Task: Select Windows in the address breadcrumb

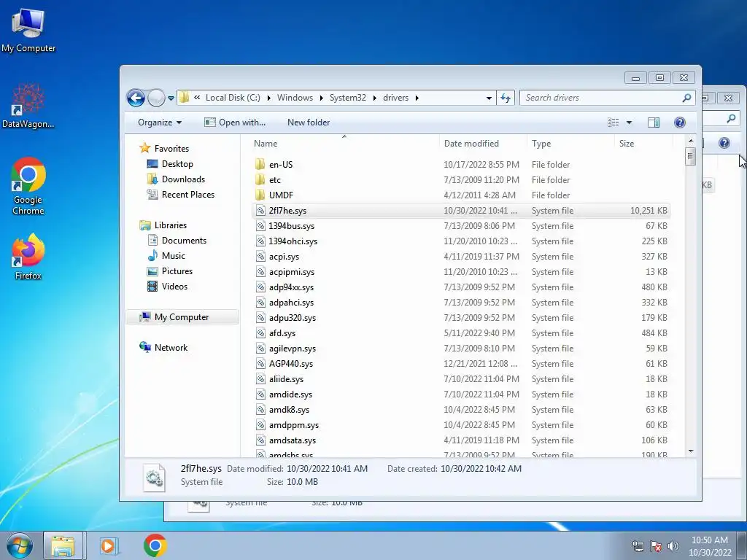Action: point(295,98)
